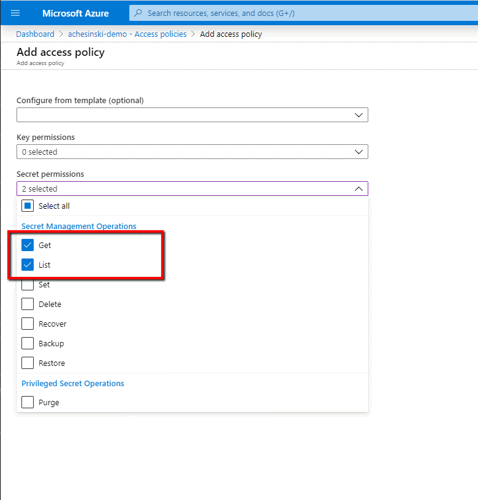Uncheck the List secret permission
Image resolution: width=478 pixels, height=500 pixels.
pyautogui.click(x=27, y=265)
